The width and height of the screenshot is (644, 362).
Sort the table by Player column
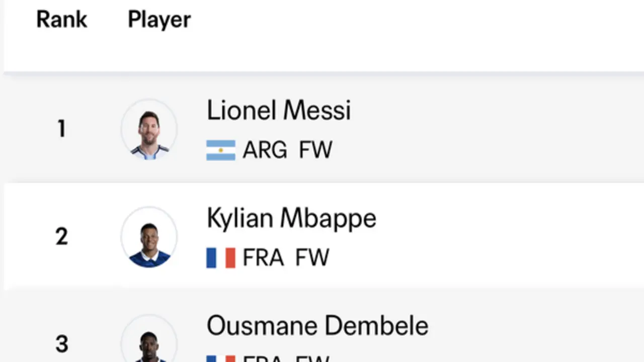[x=159, y=20]
